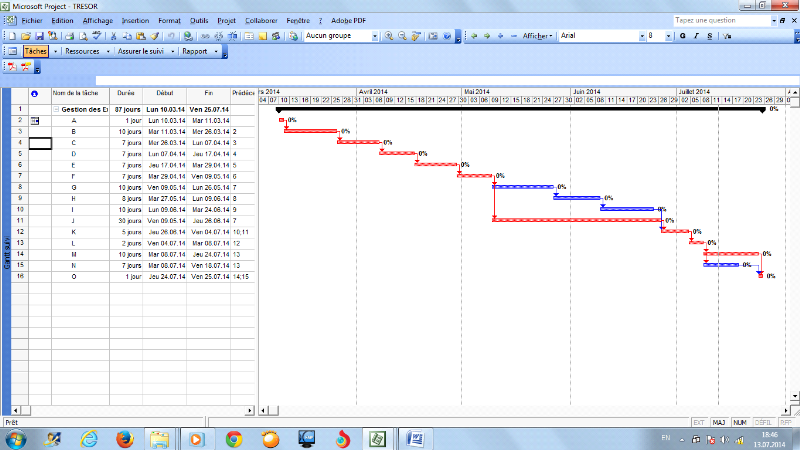This screenshot has height=450, width=800.
Task: Split the selected task
Action: coord(232,36)
